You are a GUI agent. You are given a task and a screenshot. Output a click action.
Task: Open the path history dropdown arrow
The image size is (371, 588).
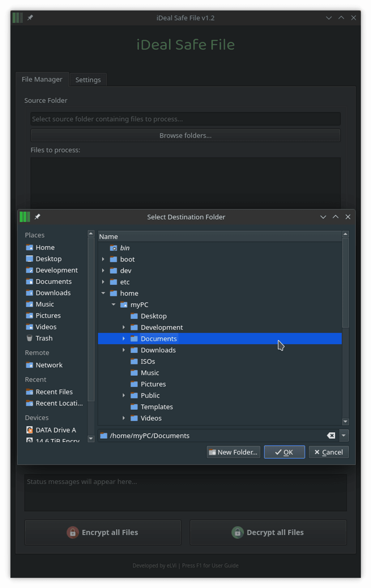click(344, 436)
